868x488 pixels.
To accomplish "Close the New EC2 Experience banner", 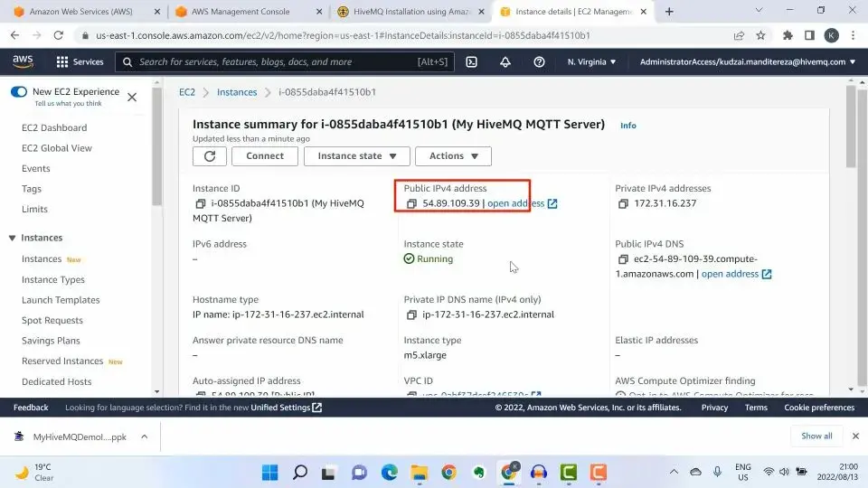I will (x=132, y=98).
